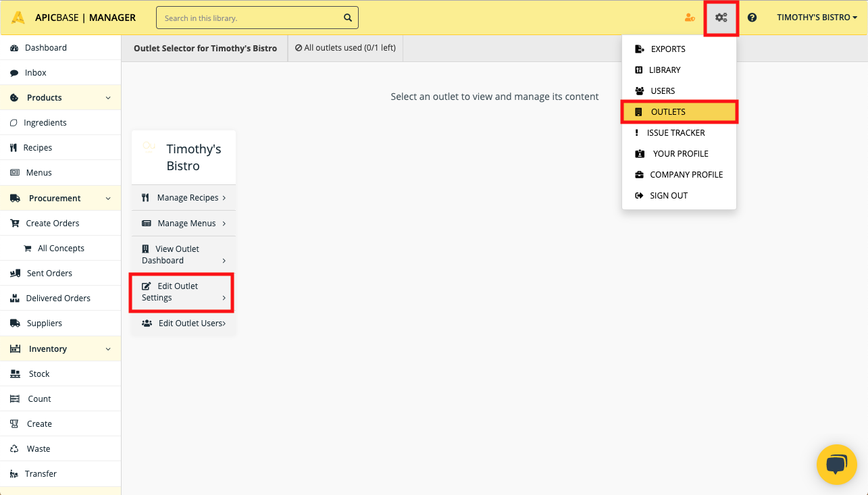Click the search magnifier icon
The image size is (868, 495).
point(348,18)
